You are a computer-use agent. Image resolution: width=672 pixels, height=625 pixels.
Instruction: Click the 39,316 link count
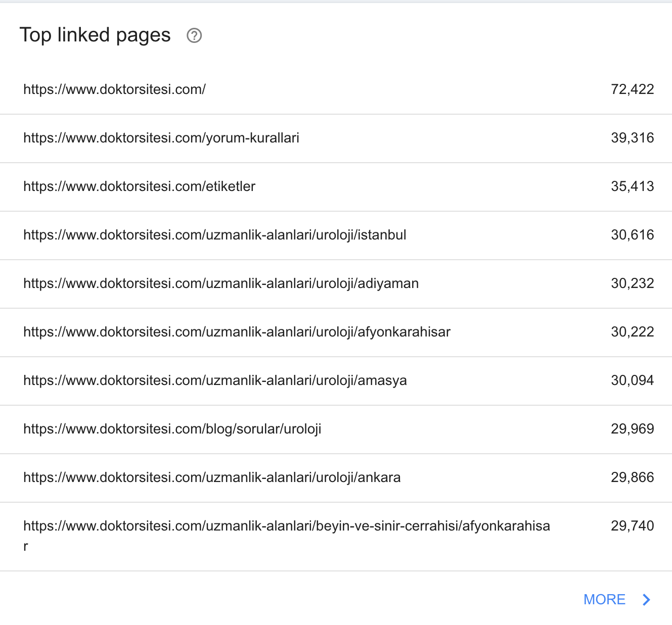pos(632,138)
